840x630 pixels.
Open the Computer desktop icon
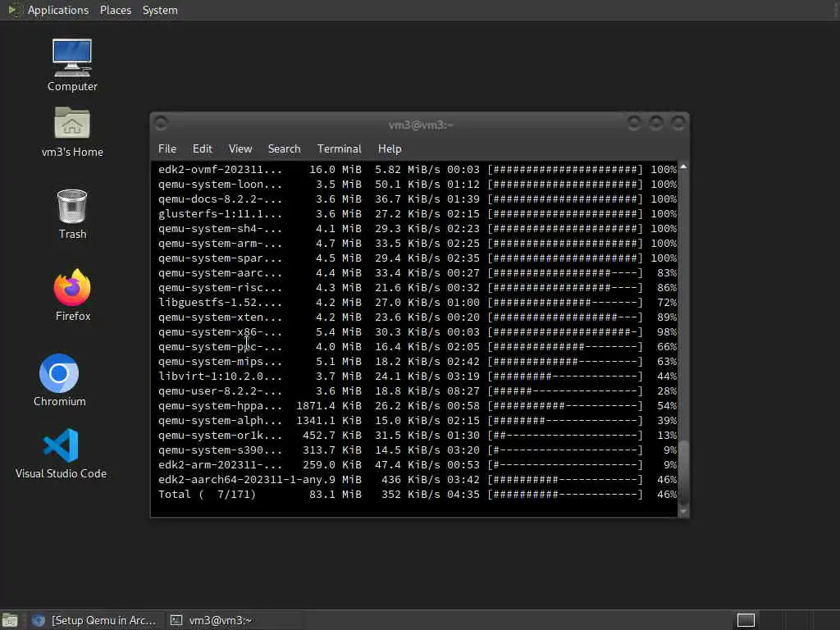[72, 64]
